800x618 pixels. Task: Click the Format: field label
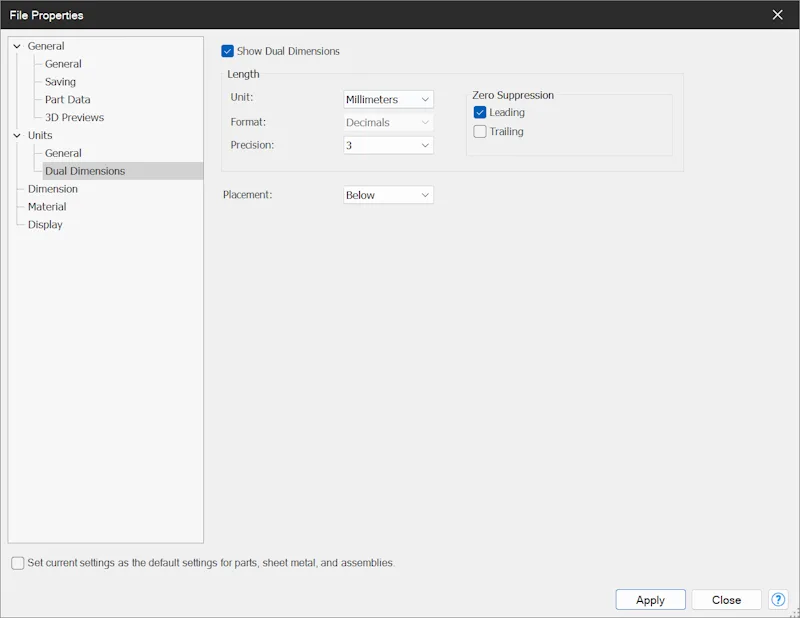coord(248,122)
